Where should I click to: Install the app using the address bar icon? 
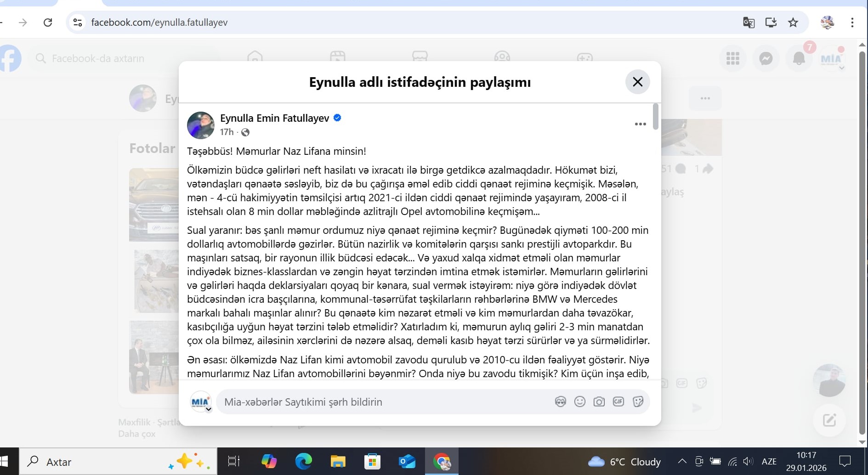771,23
